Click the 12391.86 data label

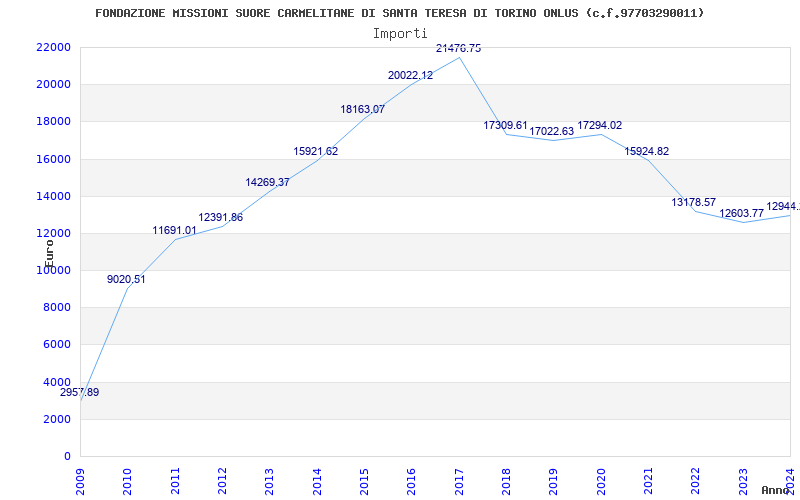coord(220,218)
